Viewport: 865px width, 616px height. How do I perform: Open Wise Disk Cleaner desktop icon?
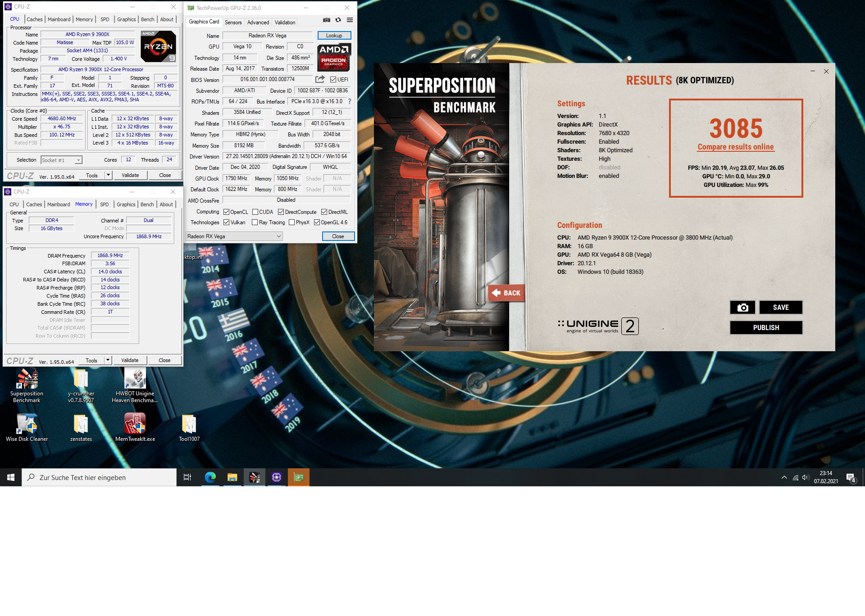point(27,427)
